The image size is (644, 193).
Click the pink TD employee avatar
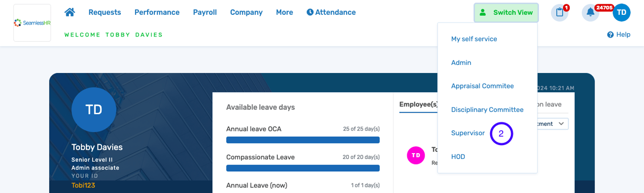pyautogui.click(x=416, y=155)
